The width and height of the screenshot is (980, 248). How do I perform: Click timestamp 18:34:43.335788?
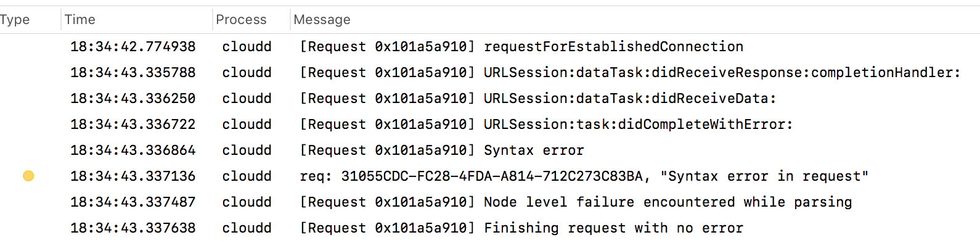coord(133,72)
